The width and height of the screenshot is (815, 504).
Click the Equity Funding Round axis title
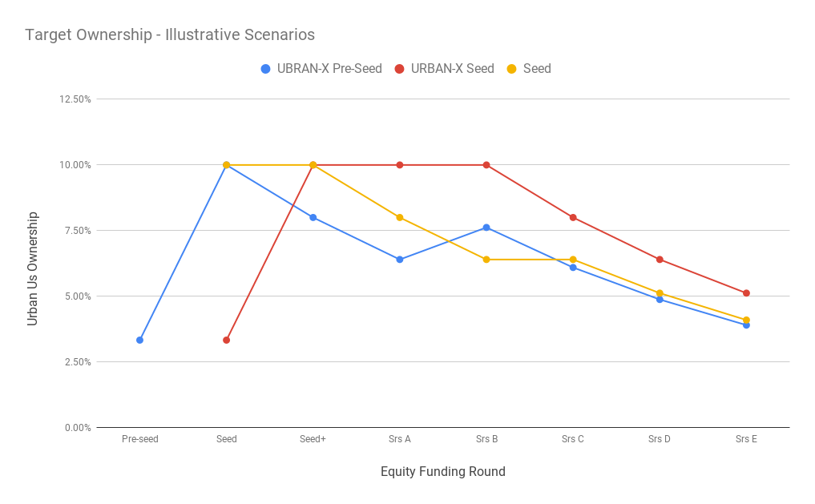coord(443,472)
